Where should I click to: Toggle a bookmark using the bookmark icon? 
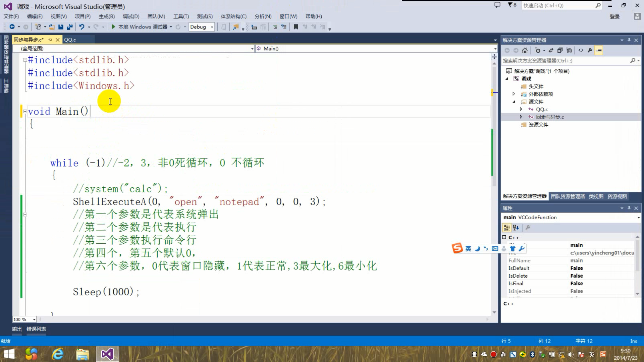tap(296, 27)
